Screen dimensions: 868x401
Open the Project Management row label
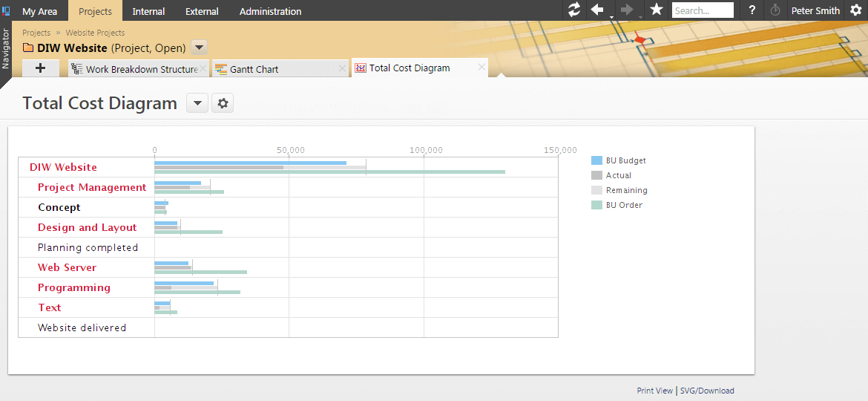92,187
